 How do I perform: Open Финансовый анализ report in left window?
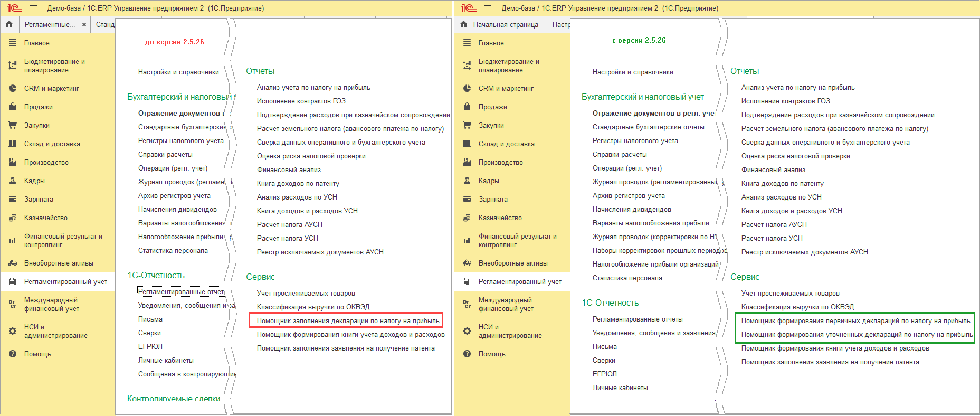(x=289, y=170)
